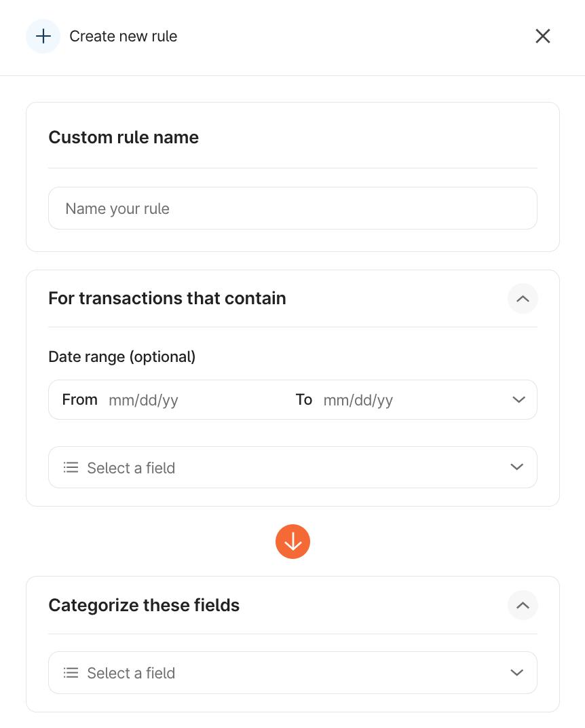The height and width of the screenshot is (728, 585).
Task: Click list icon in Categorize Select a field
Action: [x=71, y=673]
